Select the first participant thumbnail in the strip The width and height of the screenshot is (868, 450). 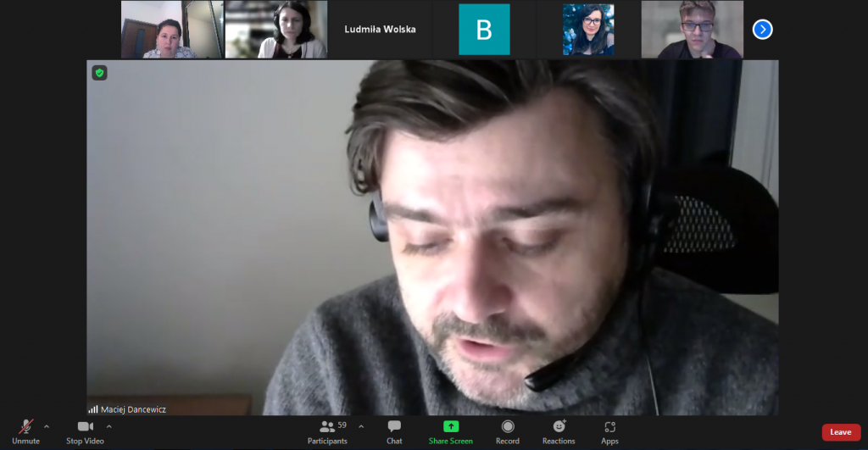click(x=172, y=30)
